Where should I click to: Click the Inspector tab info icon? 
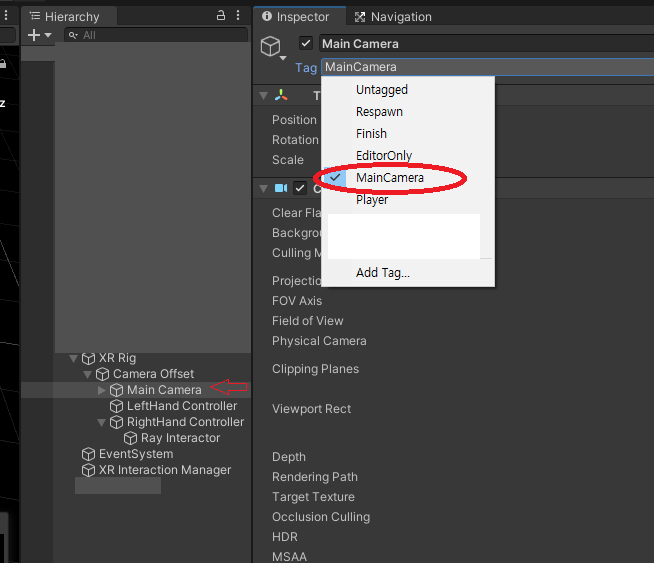click(267, 16)
